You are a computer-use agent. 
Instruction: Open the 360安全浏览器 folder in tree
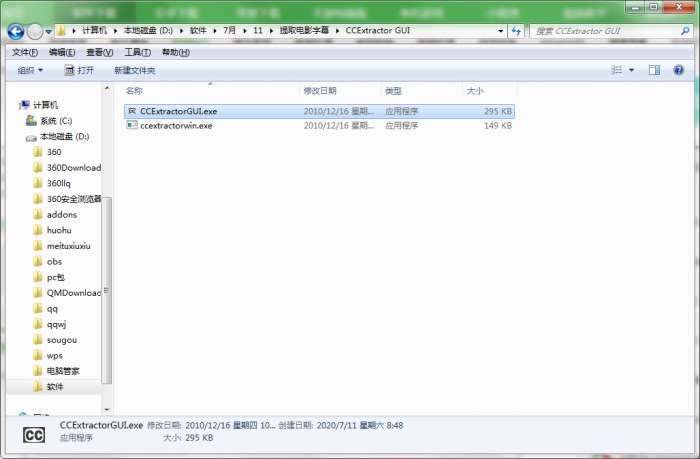coord(74,199)
